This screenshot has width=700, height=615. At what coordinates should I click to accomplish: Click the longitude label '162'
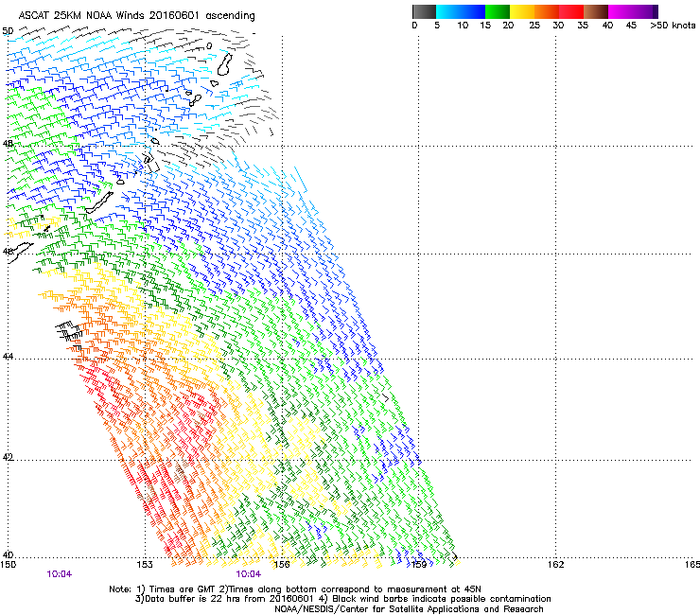coord(556,565)
